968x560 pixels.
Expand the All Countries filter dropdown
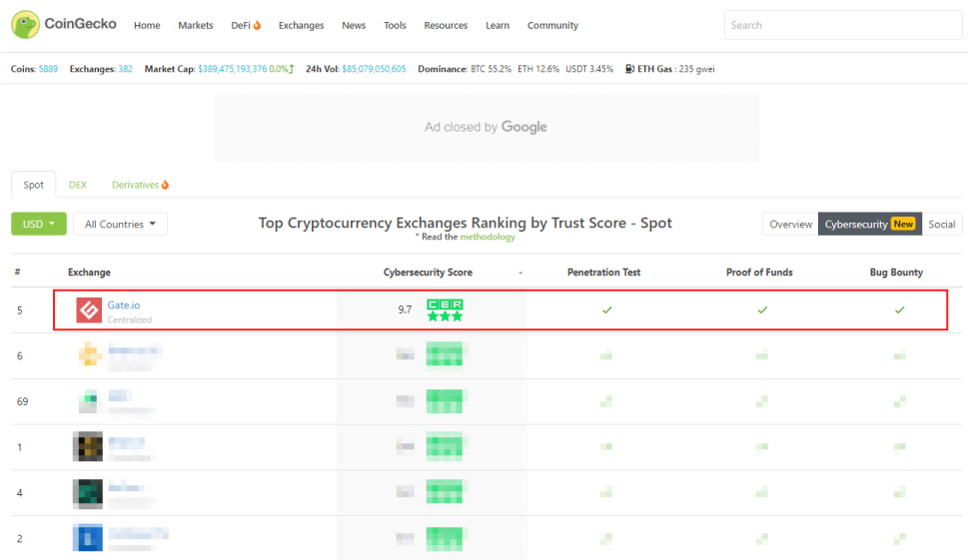click(120, 224)
